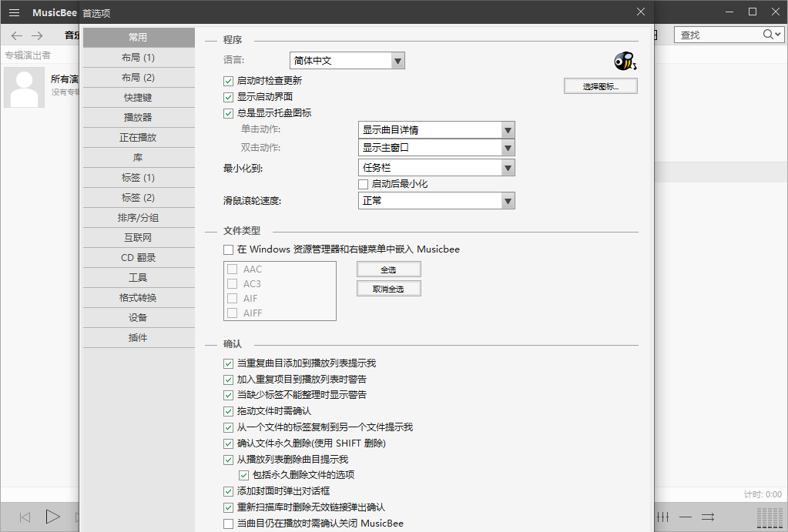The height and width of the screenshot is (532, 788).
Task: Open the 库 preferences tab
Action: click(x=139, y=158)
